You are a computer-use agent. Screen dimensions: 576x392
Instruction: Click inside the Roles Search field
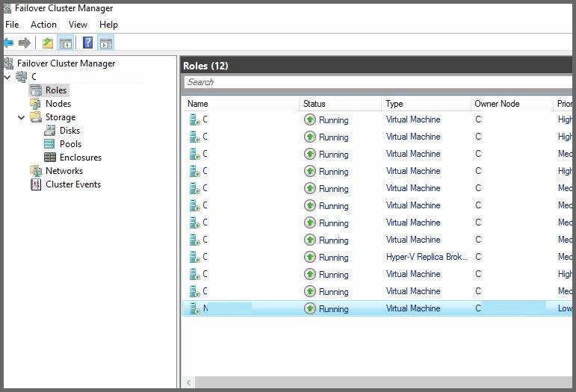click(377, 82)
